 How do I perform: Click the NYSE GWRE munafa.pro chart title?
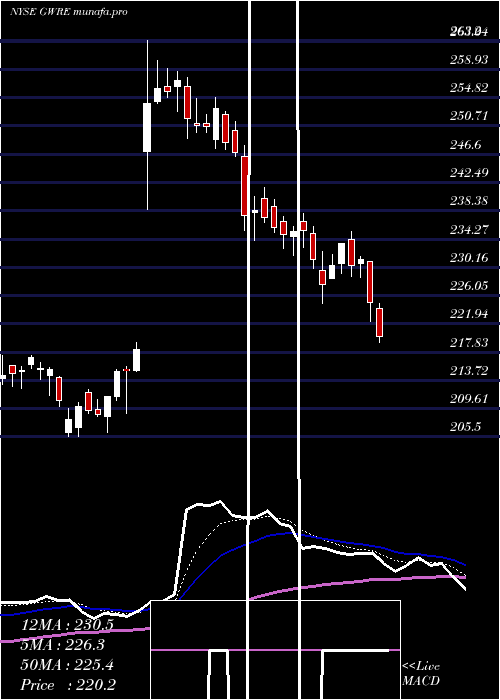point(69,12)
